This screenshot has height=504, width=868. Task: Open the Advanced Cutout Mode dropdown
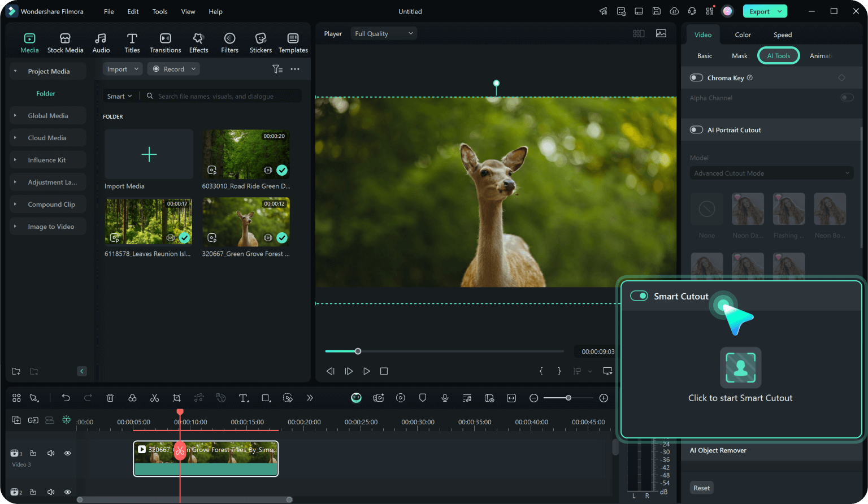point(771,173)
